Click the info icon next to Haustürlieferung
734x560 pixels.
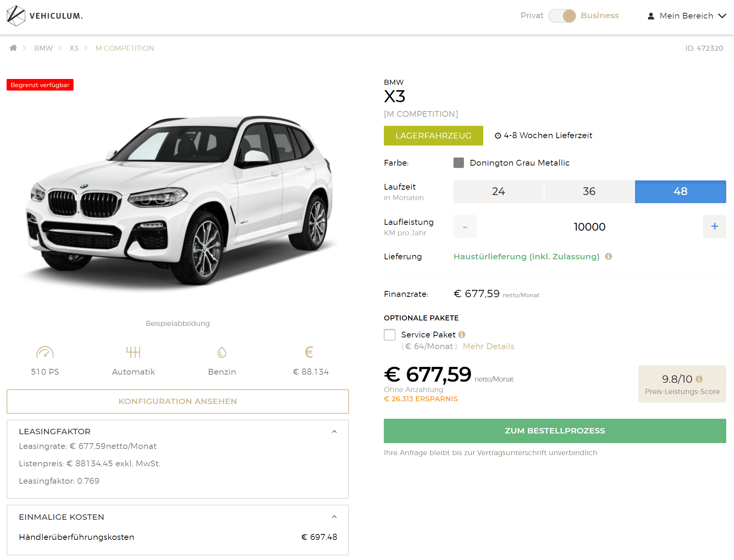[x=608, y=256]
